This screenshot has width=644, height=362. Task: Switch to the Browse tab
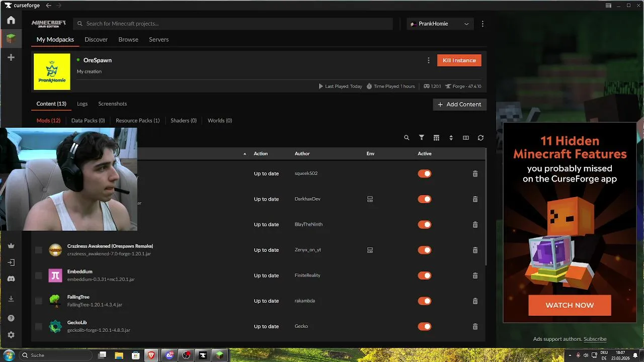(x=128, y=40)
